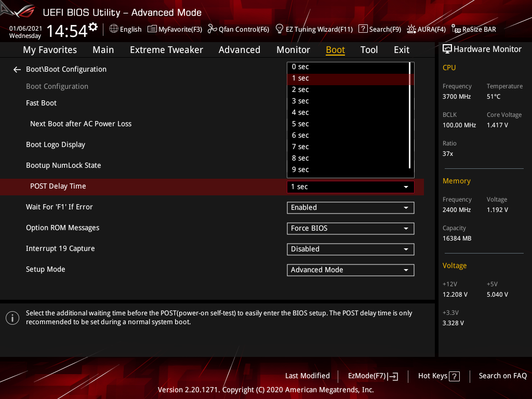Click the Hardware Monitor screen icon

pyautogui.click(x=447, y=49)
